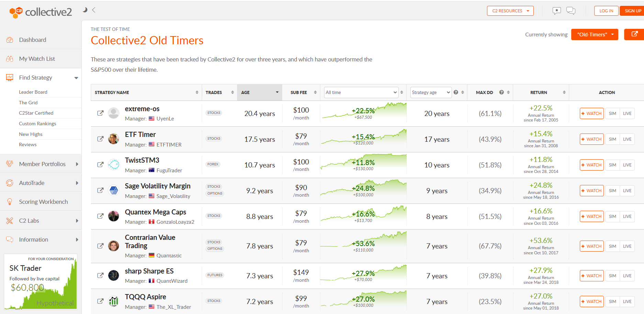Watch the TwistSTM3 strategy
This screenshot has height=314, width=644.
[592, 165]
